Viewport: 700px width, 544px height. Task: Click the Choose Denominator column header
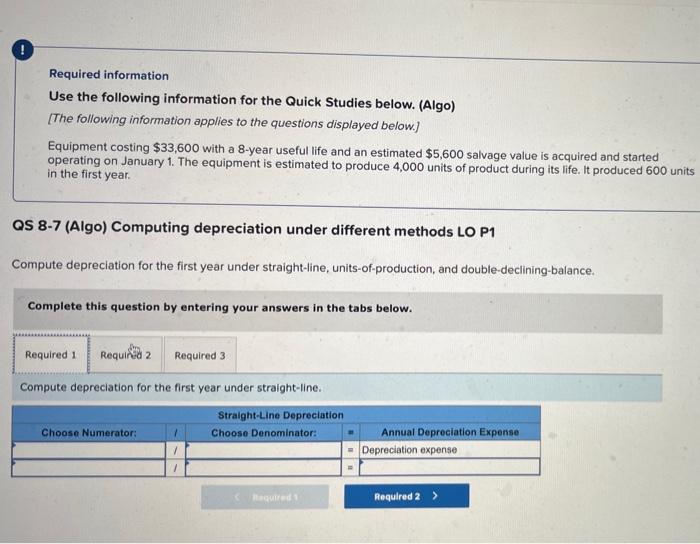pyautogui.click(x=263, y=432)
